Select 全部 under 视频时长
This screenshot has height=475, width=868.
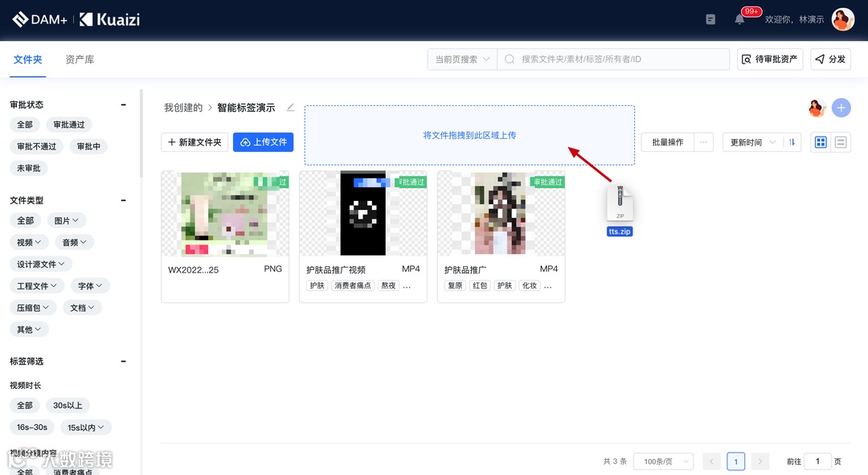[x=25, y=405]
